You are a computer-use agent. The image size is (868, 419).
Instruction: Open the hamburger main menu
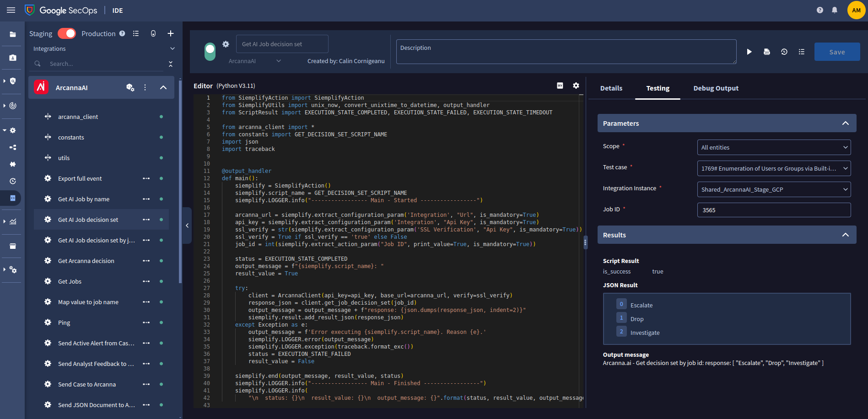click(x=11, y=10)
